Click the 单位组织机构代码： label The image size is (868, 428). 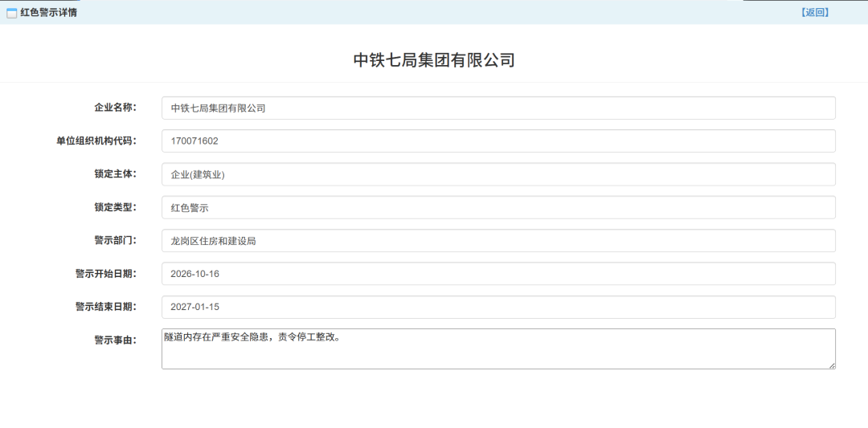(x=96, y=141)
